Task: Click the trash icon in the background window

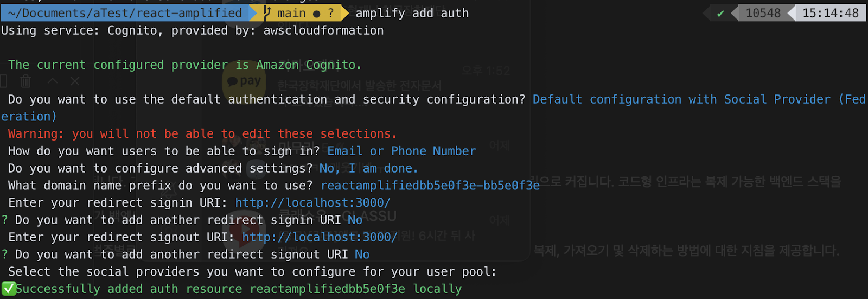Action: click(25, 81)
